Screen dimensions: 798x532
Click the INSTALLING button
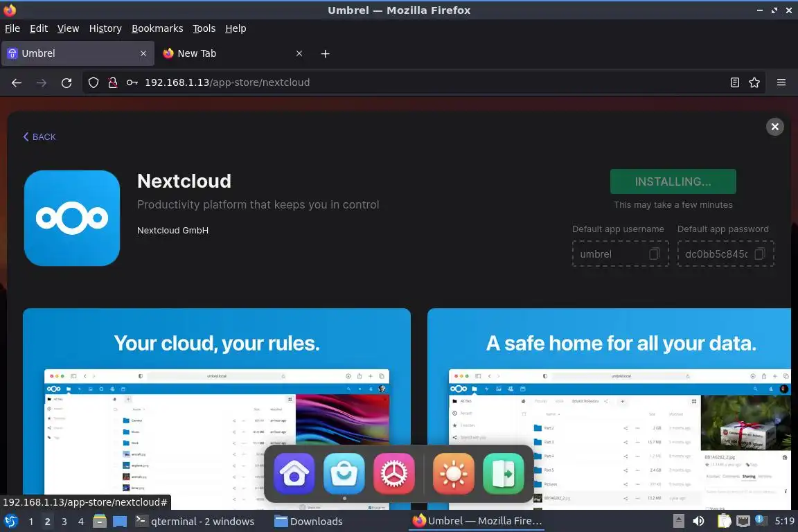pyautogui.click(x=673, y=181)
